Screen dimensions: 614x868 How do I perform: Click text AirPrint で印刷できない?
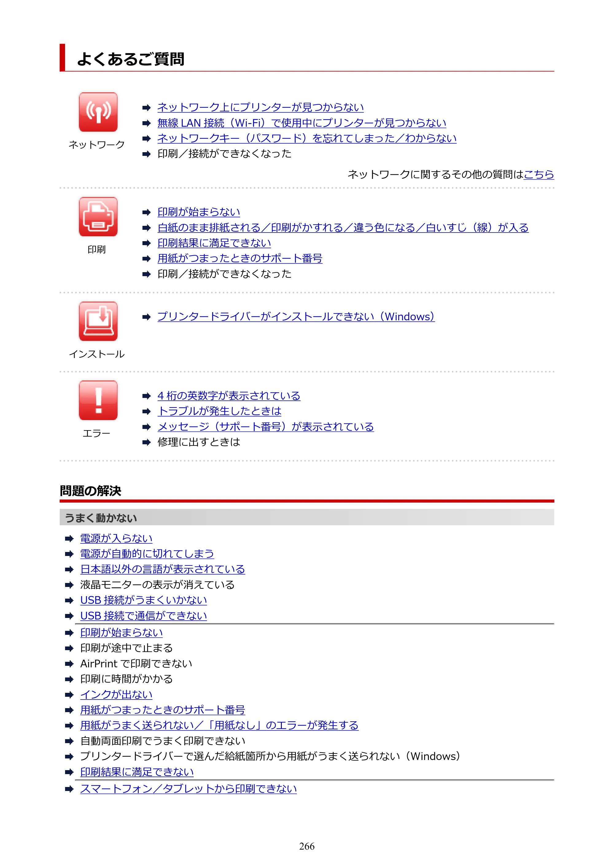[x=136, y=664]
